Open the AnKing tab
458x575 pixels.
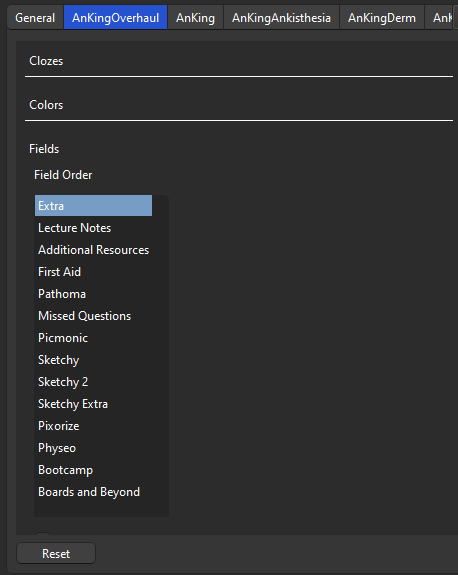195,18
